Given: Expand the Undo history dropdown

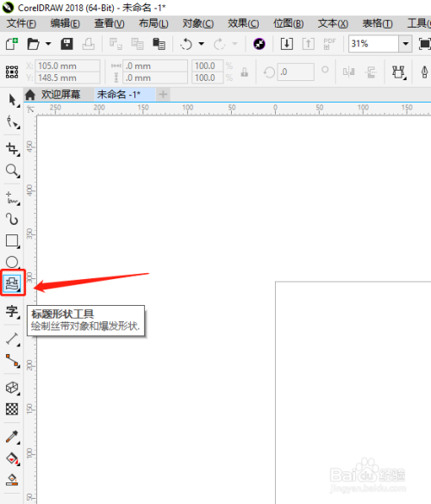Looking at the screenshot, I should (x=202, y=44).
